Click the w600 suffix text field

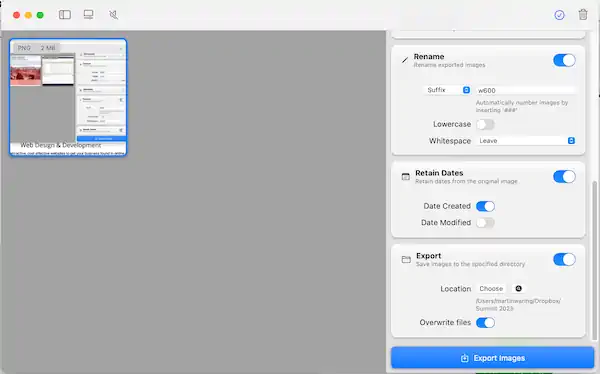(x=526, y=90)
